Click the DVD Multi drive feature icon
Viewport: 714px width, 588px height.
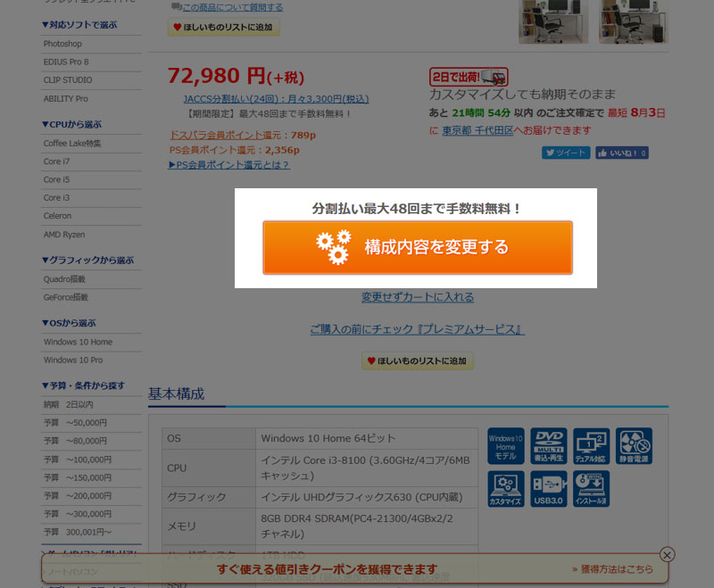coord(548,446)
